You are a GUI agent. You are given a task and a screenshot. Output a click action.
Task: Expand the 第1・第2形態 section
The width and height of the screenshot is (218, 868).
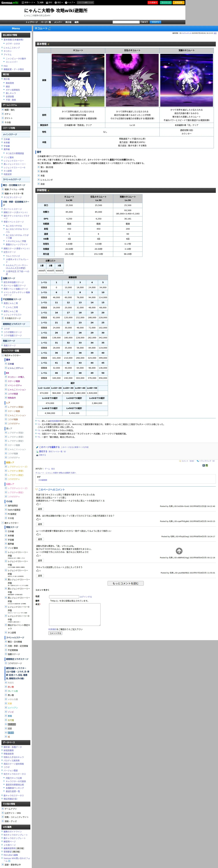point(39,167)
